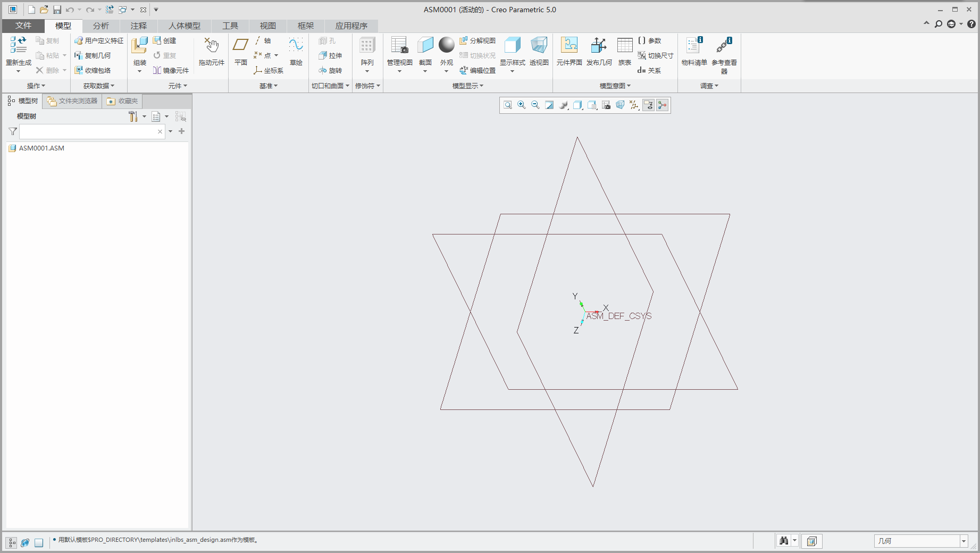Screen dimensions: 980x553
Task: Switch to the 分析 (Analysis) ribbon tab
Action: (100, 26)
